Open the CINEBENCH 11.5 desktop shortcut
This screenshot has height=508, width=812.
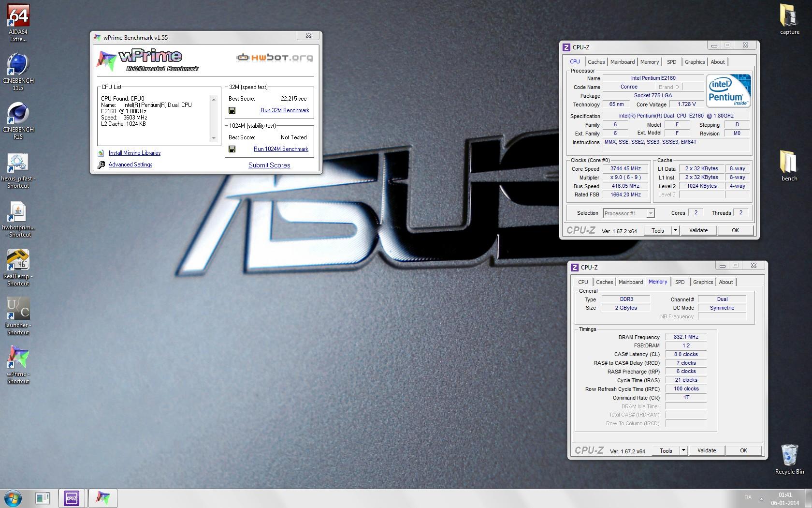point(18,72)
